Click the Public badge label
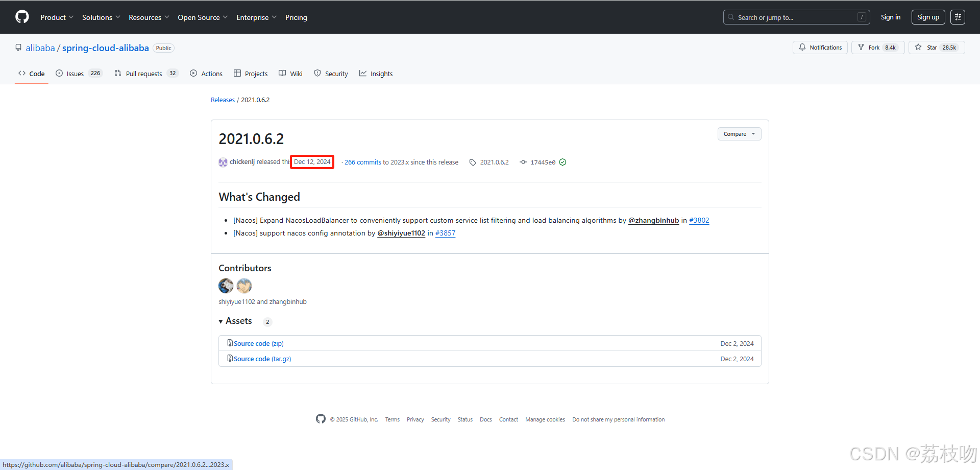The height and width of the screenshot is (470, 980). (164, 48)
